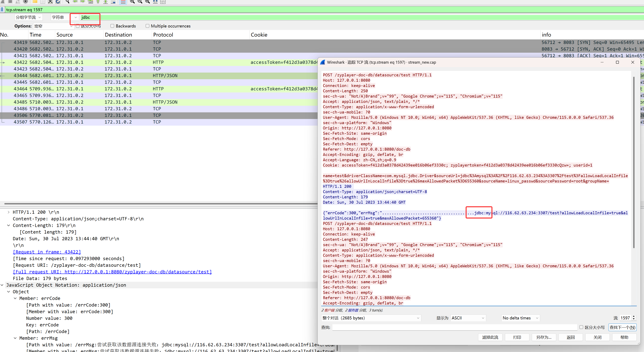This screenshot has width=644, height=352.
Task: Go back with green left arrow
Action: coord(75,2)
